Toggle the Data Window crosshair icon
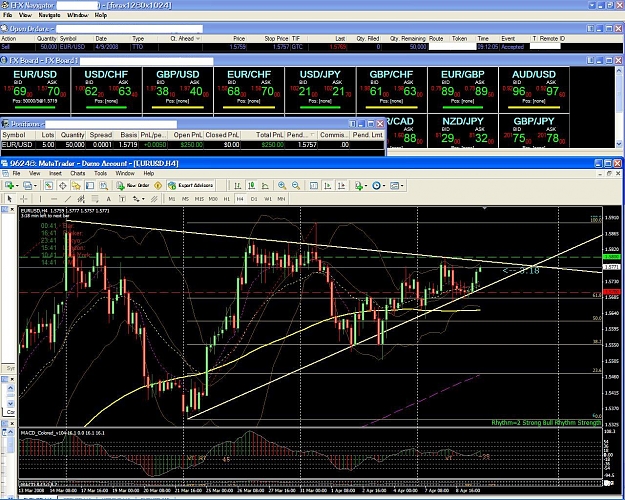Viewport: 625px width, 500px height. pyautogui.click(x=63, y=185)
